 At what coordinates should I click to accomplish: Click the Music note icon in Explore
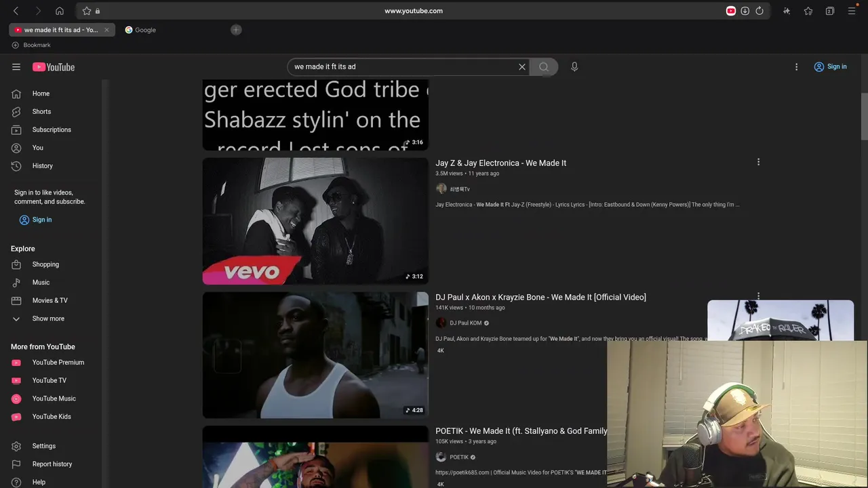coord(16,283)
